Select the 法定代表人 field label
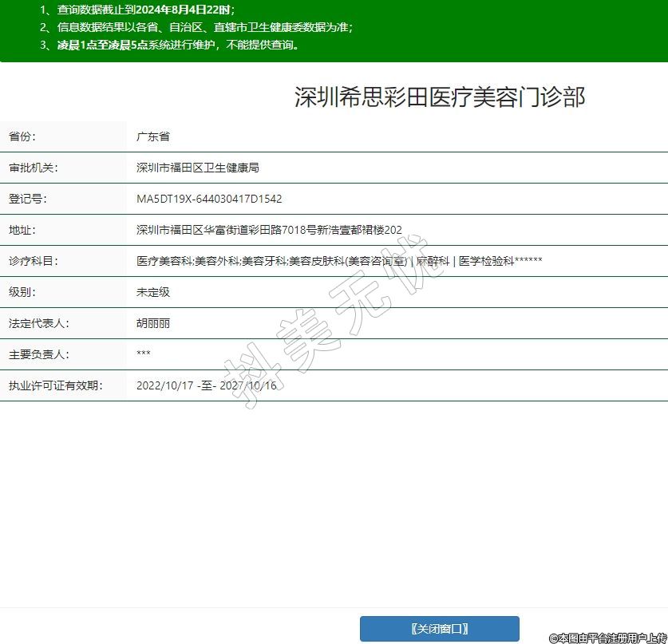This screenshot has width=668, height=644. coord(39,323)
